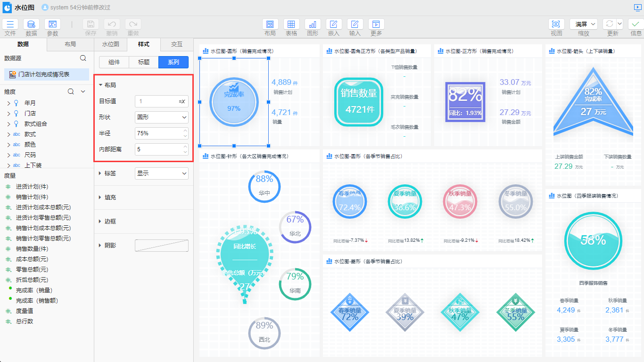The image size is (644, 362).
Task: Select the 组件 segment button
Action: 114,62
